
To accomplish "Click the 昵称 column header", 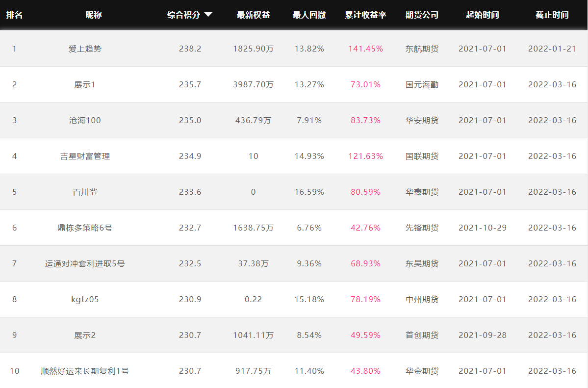I will (x=93, y=15).
